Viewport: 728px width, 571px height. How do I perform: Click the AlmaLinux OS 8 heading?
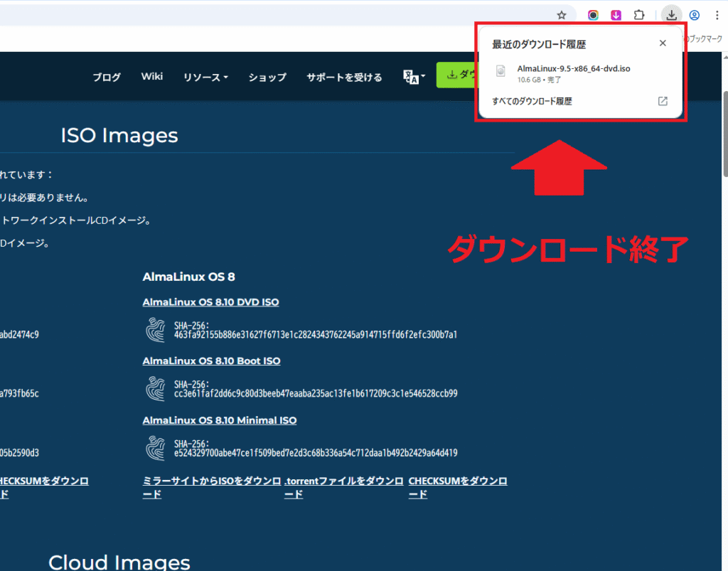click(x=188, y=277)
